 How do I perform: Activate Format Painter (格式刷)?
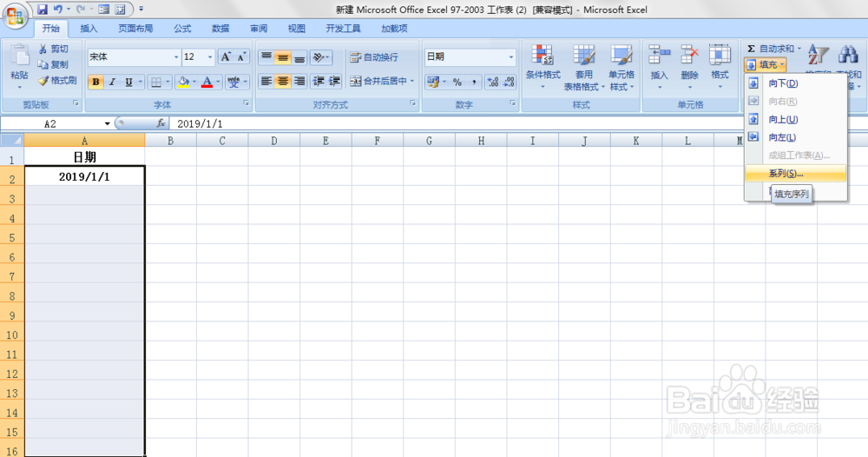[x=57, y=80]
